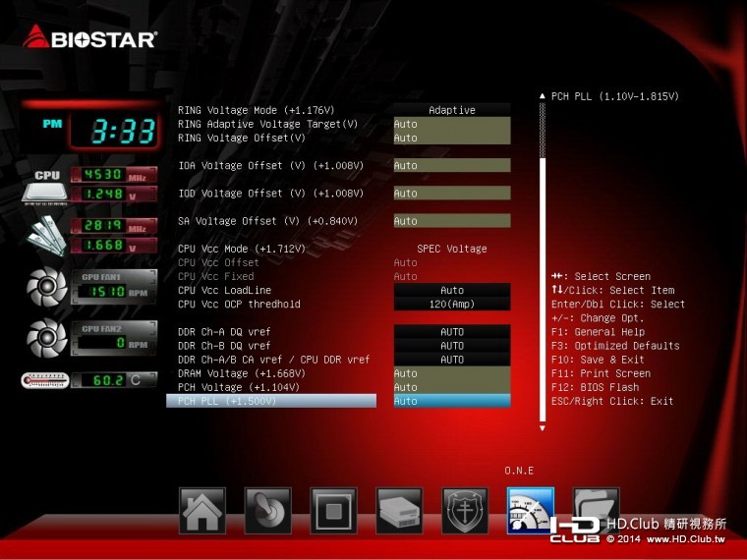Click CPU 4530 MHz readout
This screenshot has height=560, width=747.
tap(114, 175)
